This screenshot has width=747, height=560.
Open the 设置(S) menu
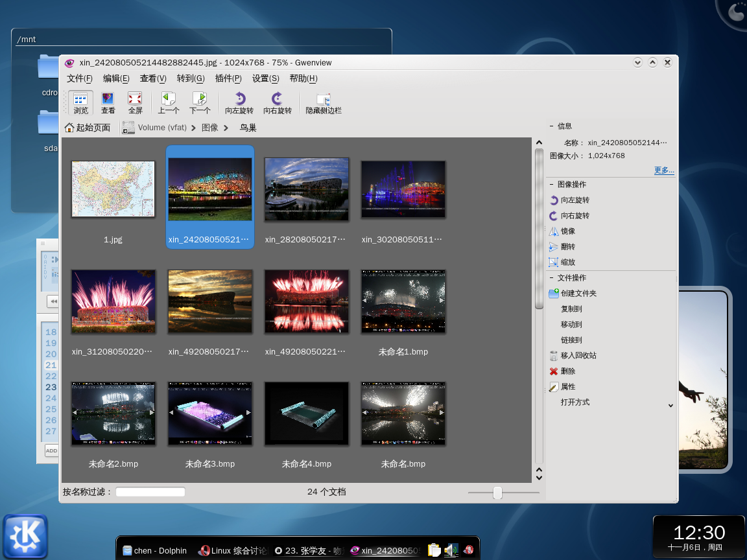(265, 78)
